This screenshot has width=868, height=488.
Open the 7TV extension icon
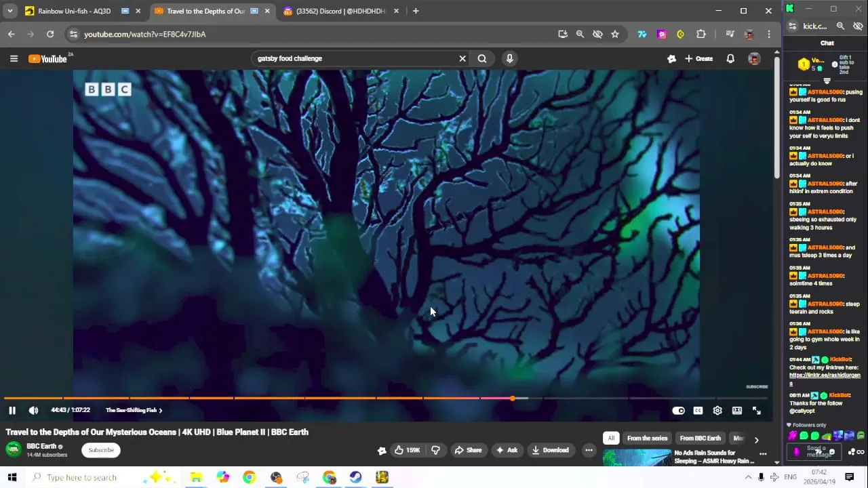[x=642, y=34]
